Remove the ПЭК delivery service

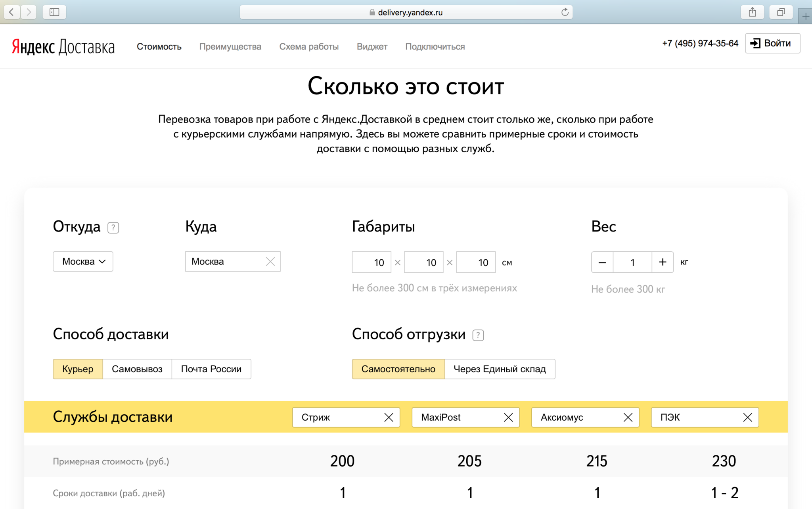[x=748, y=417]
